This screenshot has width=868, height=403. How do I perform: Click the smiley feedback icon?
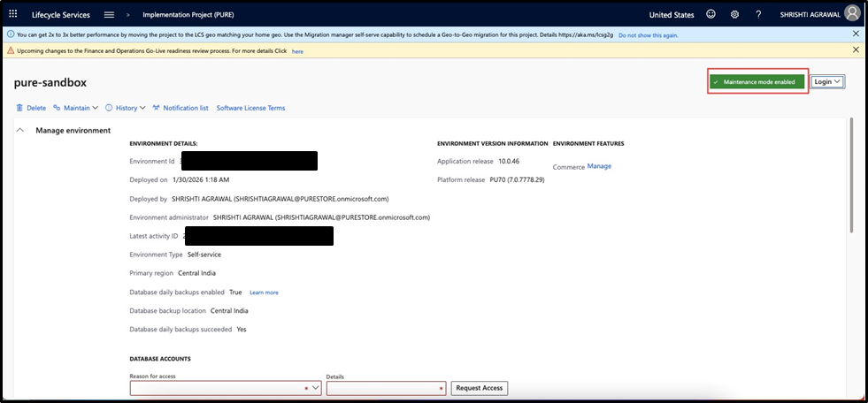[711, 15]
